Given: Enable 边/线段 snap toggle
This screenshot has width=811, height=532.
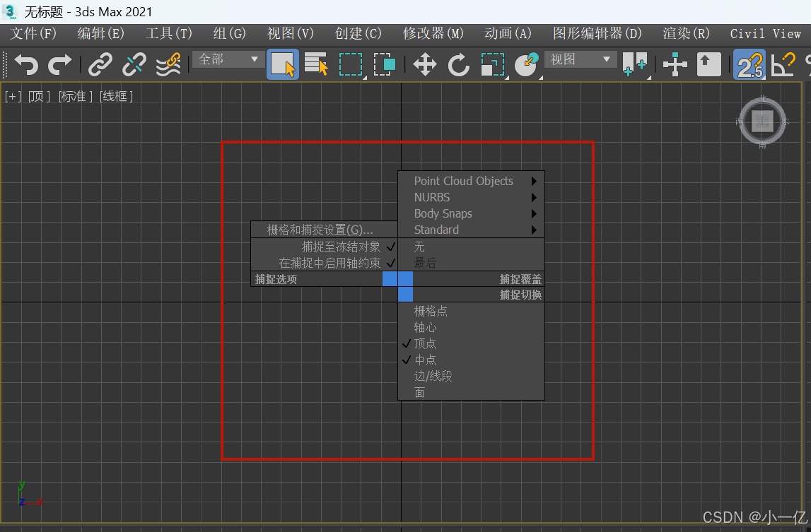Looking at the screenshot, I should [471, 377].
